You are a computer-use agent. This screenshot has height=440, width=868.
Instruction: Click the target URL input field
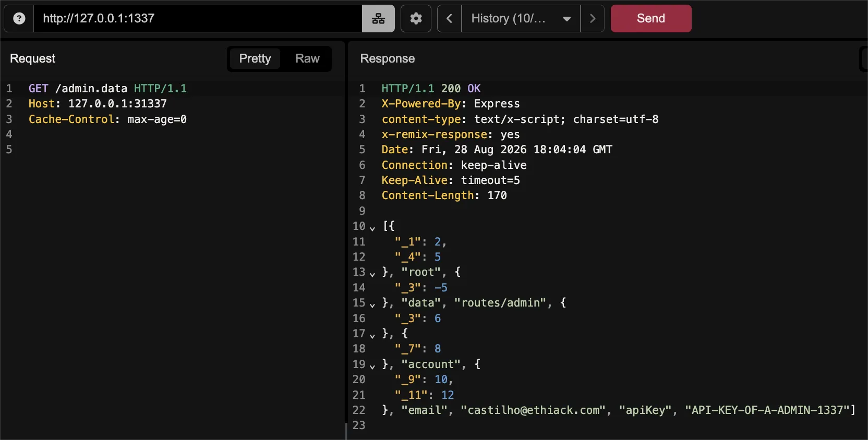point(198,19)
